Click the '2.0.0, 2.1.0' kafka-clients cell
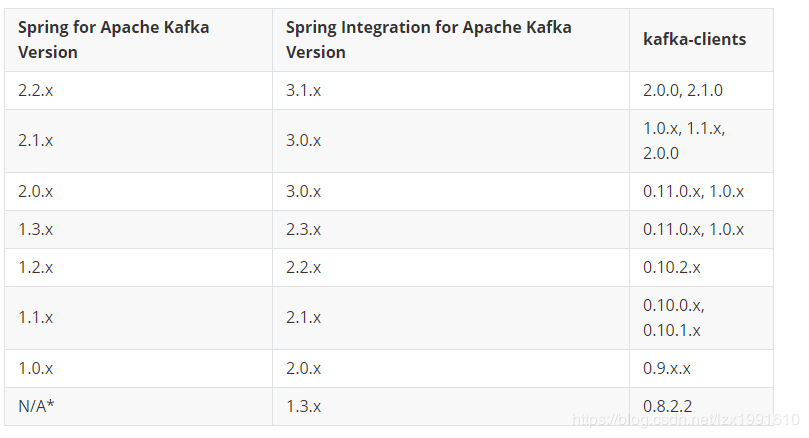Image resolution: width=809 pixels, height=438 pixels. (x=683, y=90)
